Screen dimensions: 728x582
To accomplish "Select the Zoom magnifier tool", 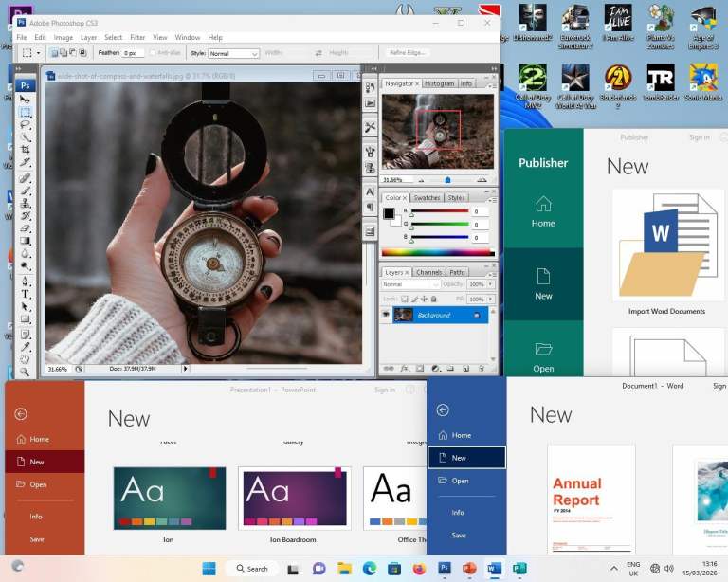I will pyautogui.click(x=26, y=372).
